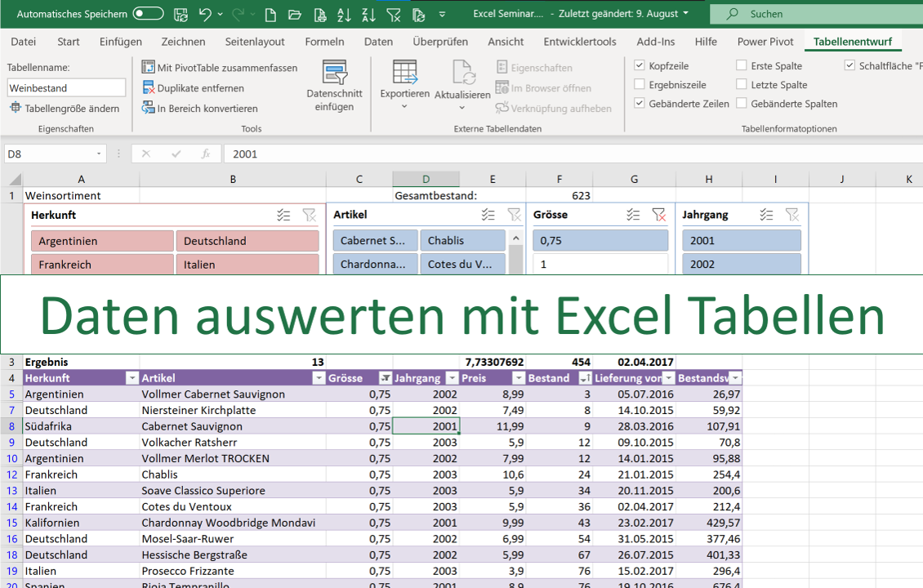
Task: Open the Jahrgang column filter dropdown
Action: 452,378
